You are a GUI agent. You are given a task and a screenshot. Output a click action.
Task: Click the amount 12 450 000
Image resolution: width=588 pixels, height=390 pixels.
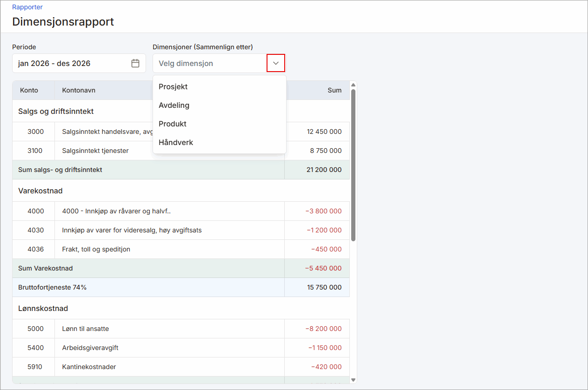324,132
